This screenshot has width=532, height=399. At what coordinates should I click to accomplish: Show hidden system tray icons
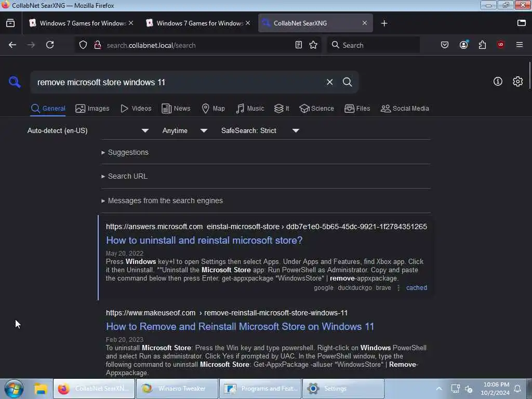tap(438, 389)
